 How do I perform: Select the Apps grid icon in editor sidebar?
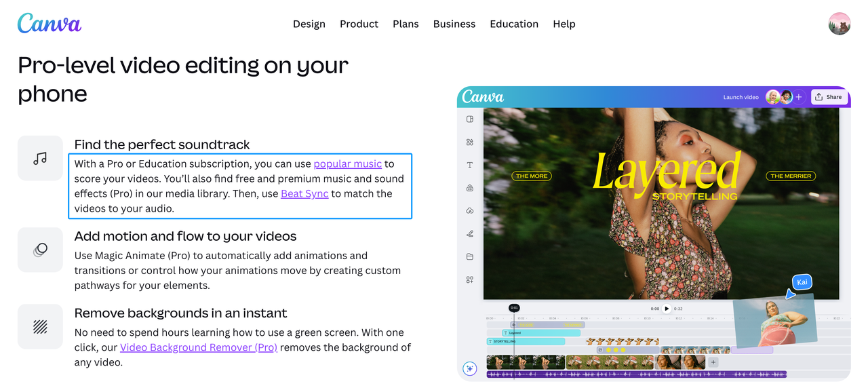(x=470, y=279)
